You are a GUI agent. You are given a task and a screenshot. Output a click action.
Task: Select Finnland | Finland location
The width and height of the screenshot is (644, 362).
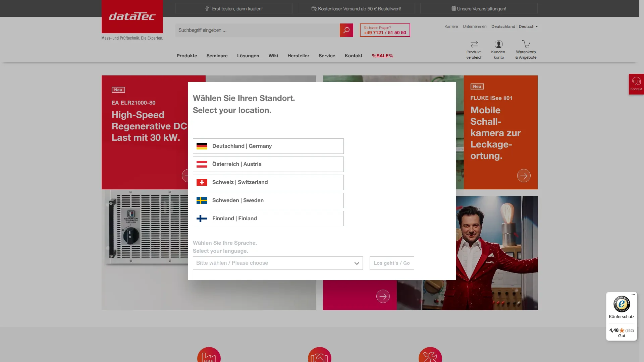pos(268,219)
